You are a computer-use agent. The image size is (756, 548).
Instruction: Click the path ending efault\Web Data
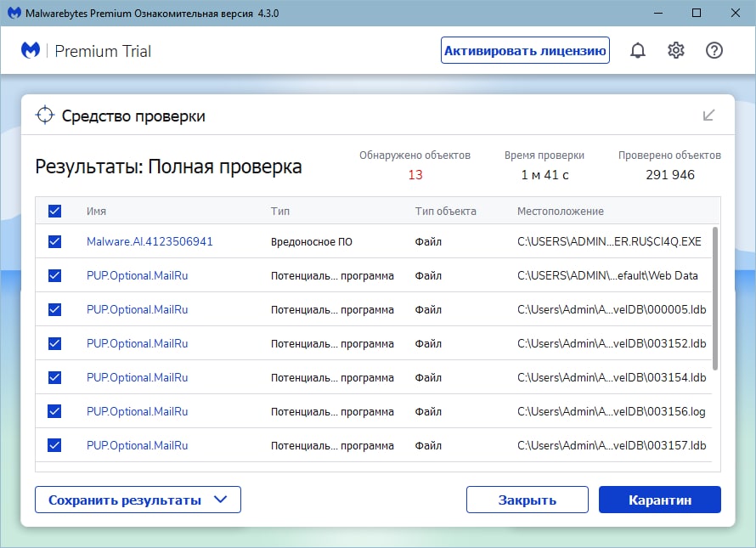coord(607,275)
